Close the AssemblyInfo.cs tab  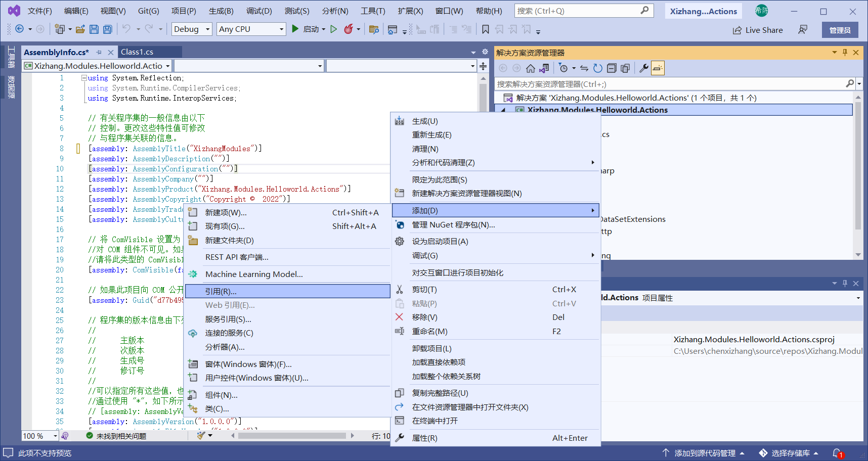[111, 53]
